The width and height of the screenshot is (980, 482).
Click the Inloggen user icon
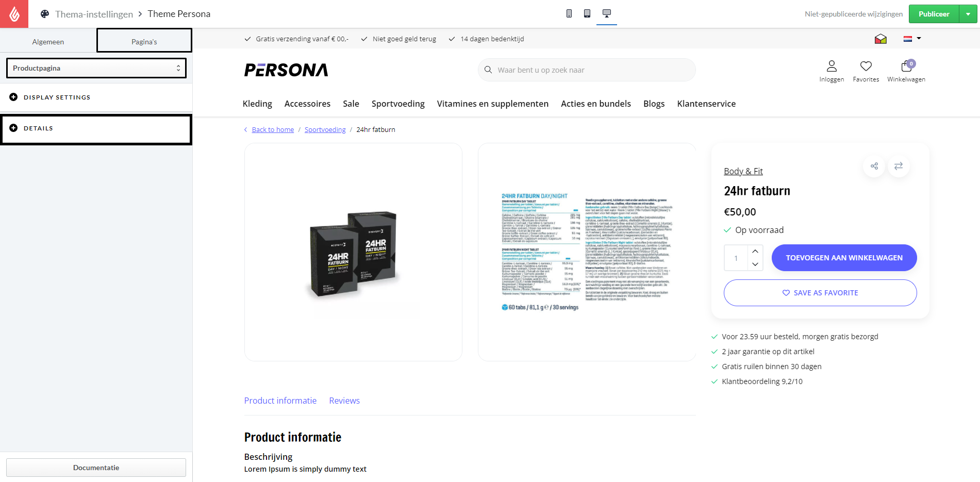coord(832,66)
